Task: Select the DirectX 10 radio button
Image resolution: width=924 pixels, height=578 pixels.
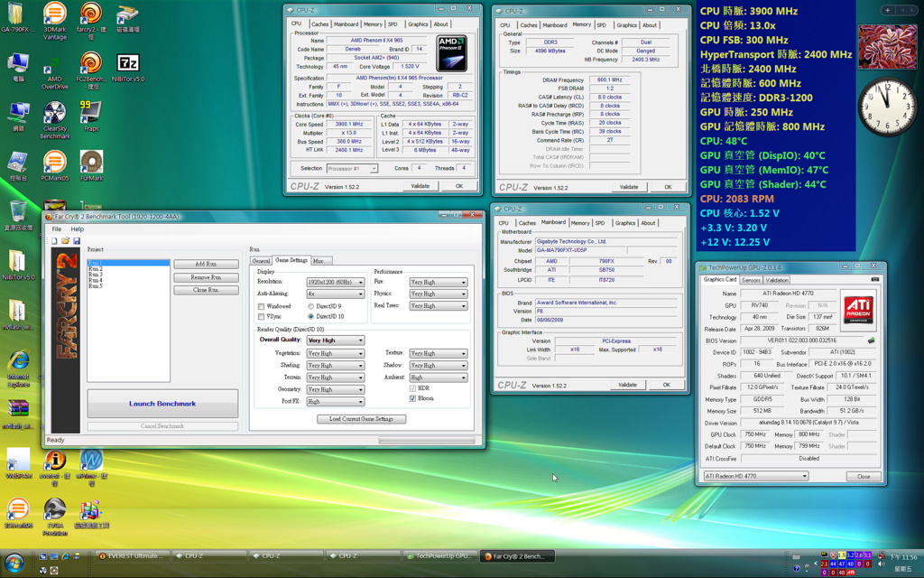Action: point(310,317)
